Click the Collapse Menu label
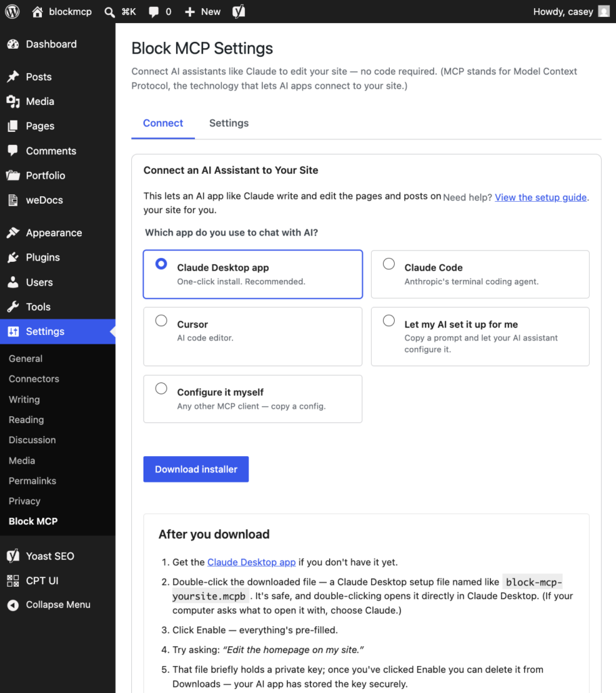This screenshot has width=616, height=693. [58, 605]
